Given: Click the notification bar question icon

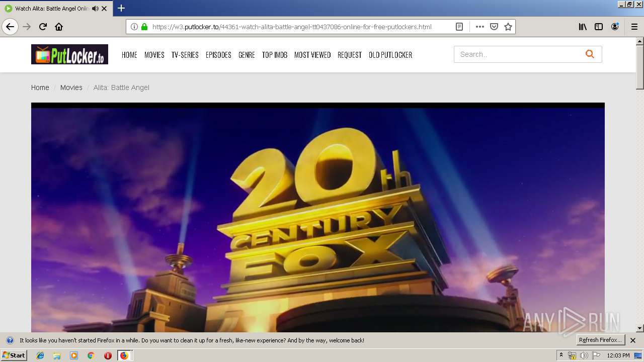Looking at the screenshot, I should click(10, 340).
